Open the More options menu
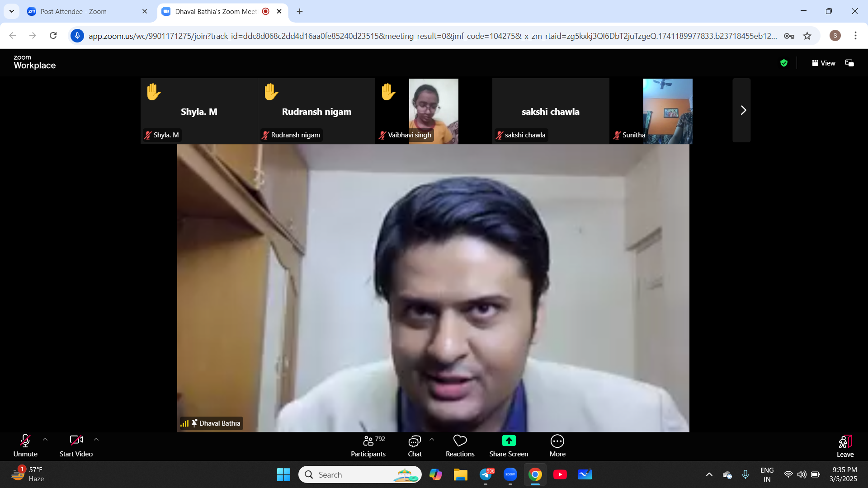 [557, 446]
